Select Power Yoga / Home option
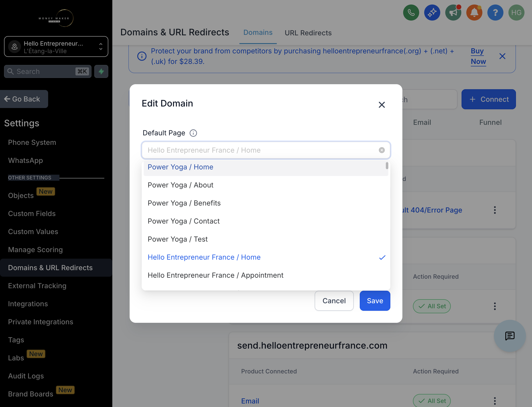The image size is (532, 407). pyautogui.click(x=266, y=167)
